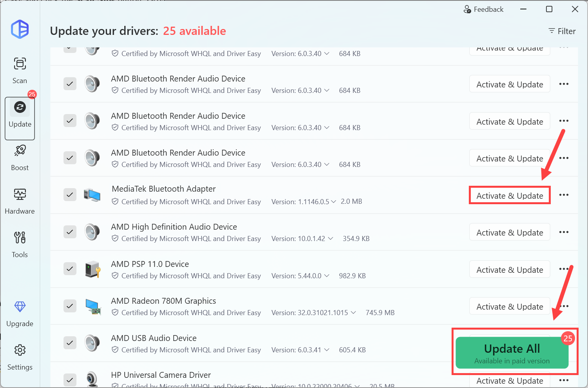Click the AMD Radeon 780M Graphics icon

93,306
